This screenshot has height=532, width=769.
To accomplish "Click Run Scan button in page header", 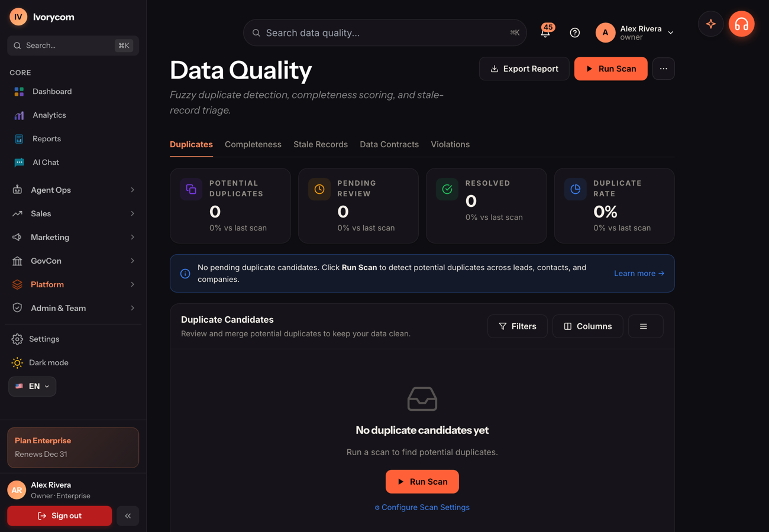I will coord(611,69).
